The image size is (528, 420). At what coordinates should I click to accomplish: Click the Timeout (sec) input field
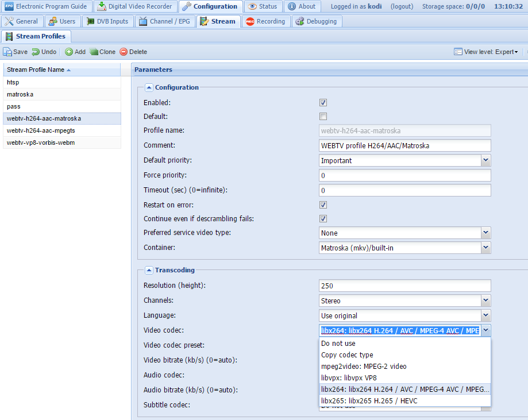[x=404, y=190]
